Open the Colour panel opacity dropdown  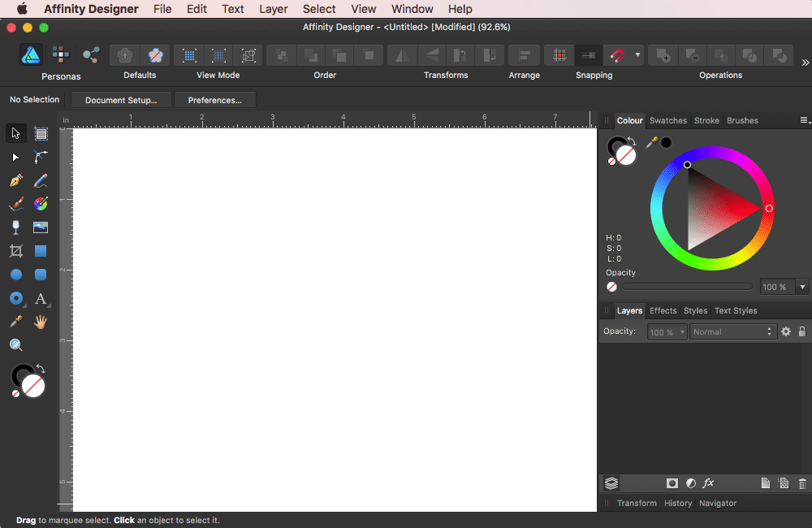pos(803,287)
